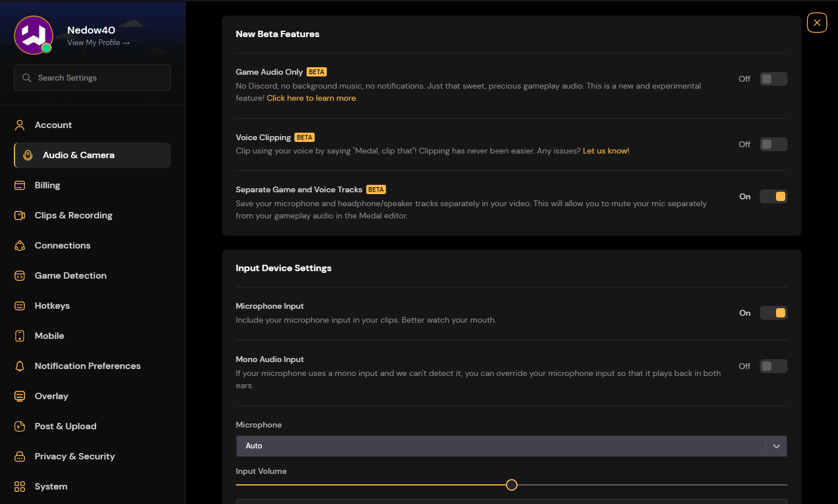This screenshot has height=504, width=838.
Task: Close the settings with the X button
Action: pyautogui.click(x=817, y=23)
